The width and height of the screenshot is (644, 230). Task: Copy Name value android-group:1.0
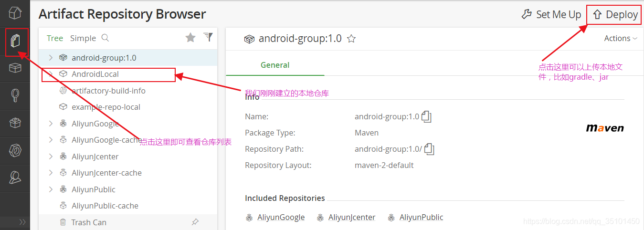(x=427, y=116)
